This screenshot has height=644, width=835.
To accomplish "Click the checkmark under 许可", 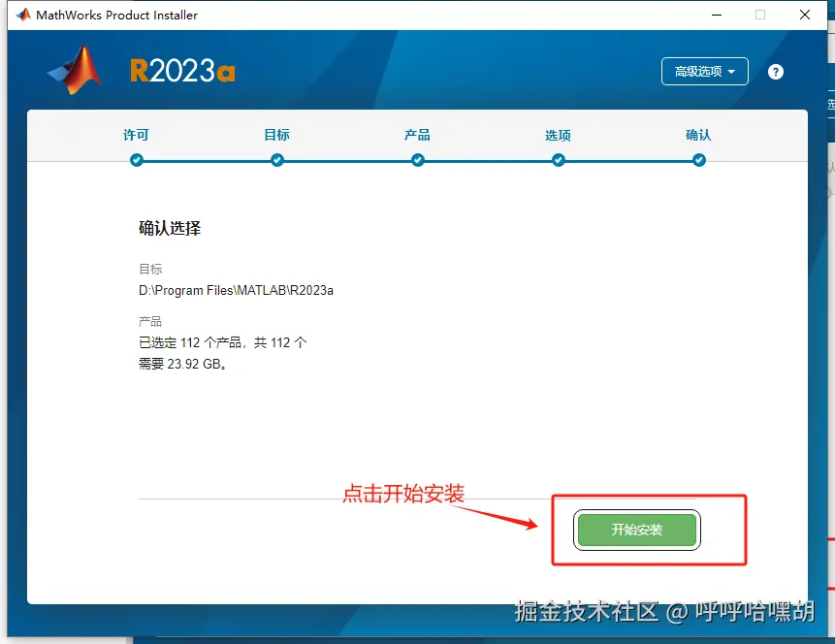I will pyautogui.click(x=137, y=160).
